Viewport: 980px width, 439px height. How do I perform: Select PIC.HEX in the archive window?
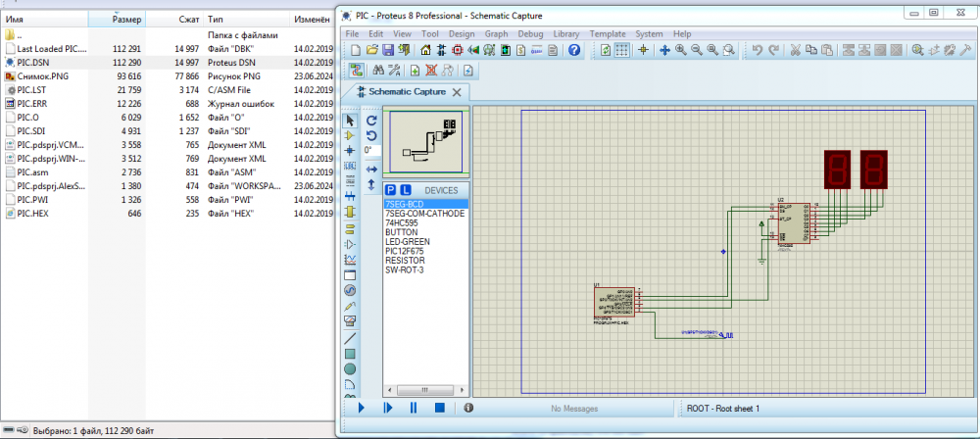click(x=32, y=214)
